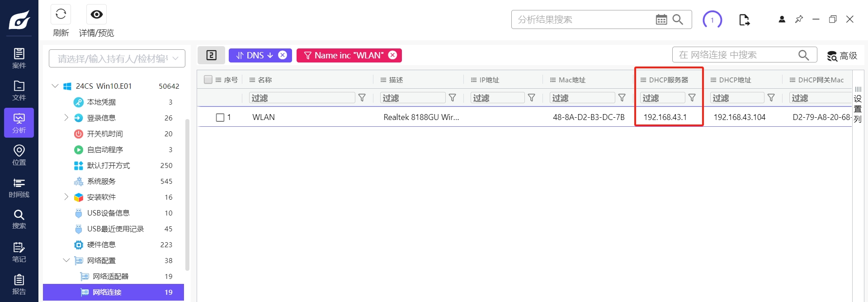Click the export file icon
The image size is (868, 302).
tap(744, 20)
